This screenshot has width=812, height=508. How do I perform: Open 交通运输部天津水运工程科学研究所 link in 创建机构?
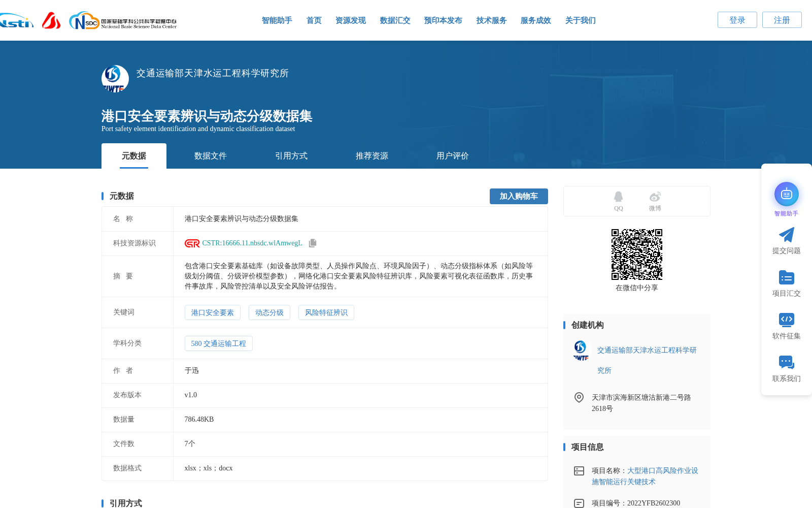tap(647, 360)
